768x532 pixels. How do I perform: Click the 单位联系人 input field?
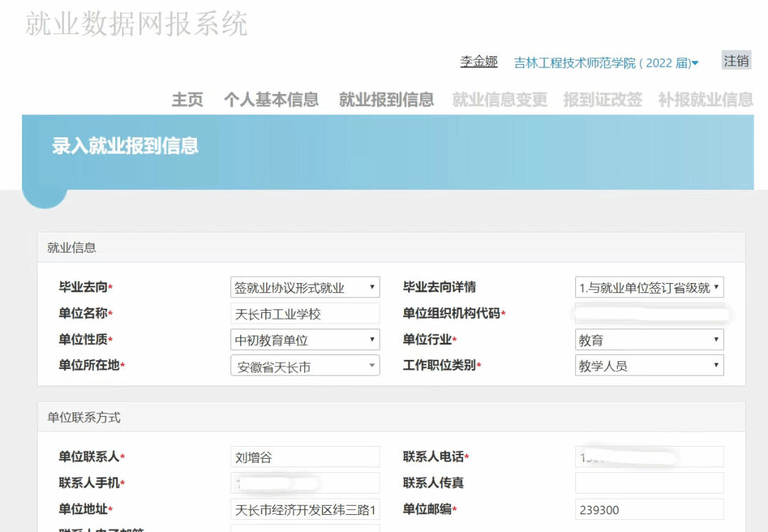click(305, 457)
